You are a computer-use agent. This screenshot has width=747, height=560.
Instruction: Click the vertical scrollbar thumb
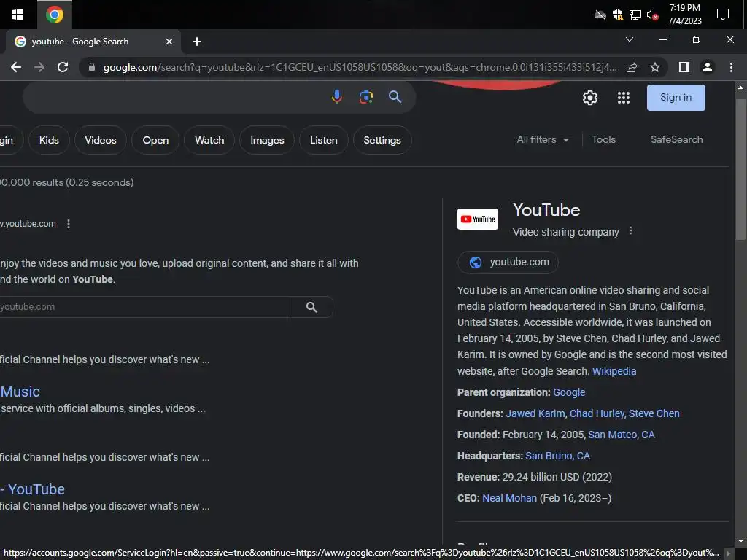pyautogui.click(x=740, y=169)
